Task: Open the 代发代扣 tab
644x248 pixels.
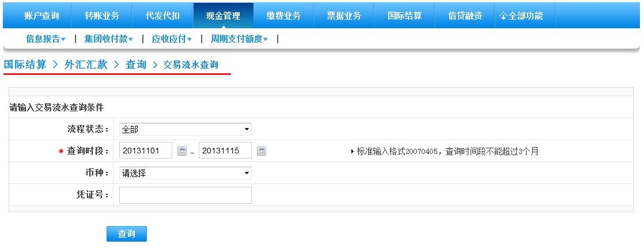Action: (162, 16)
